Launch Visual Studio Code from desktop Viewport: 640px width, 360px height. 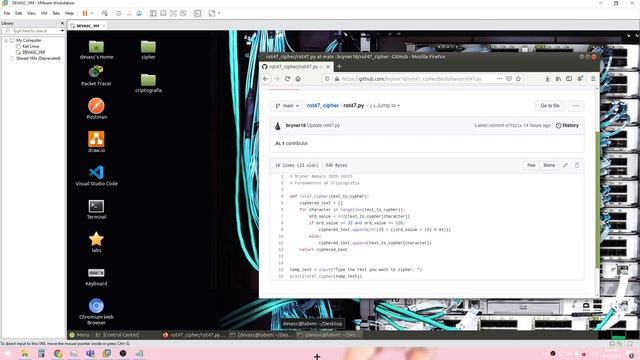pyautogui.click(x=96, y=176)
